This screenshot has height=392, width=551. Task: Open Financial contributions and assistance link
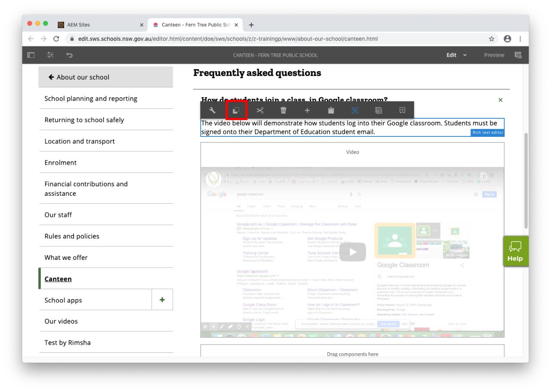coord(86,188)
